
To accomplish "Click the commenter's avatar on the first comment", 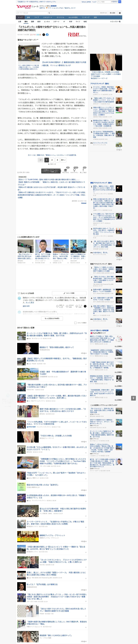I will click(19, 298).
